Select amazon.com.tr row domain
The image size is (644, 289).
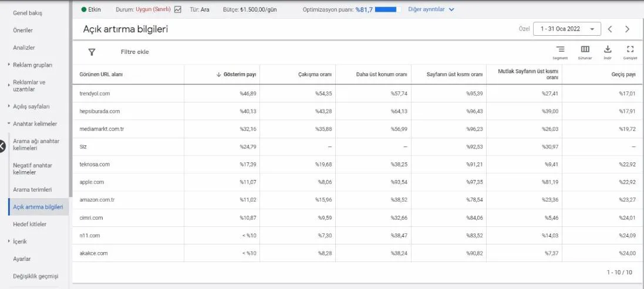[x=97, y=200]
